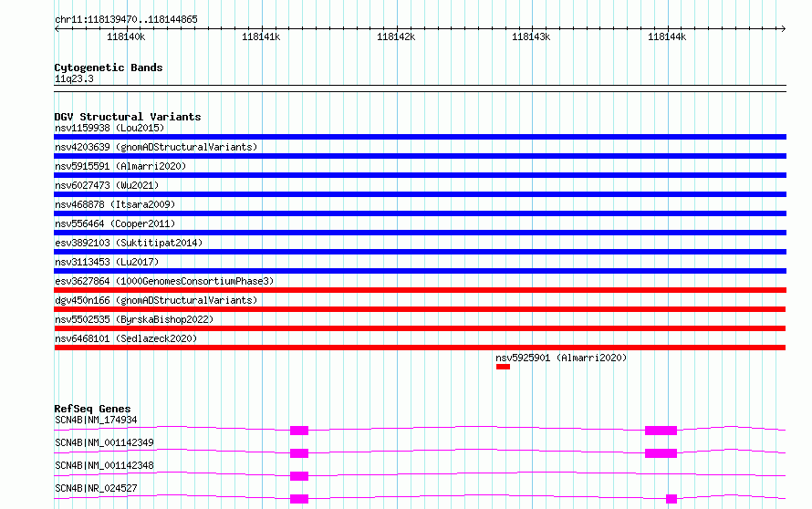Select the blue bar under nsv5915591
Screen dimensions: 812x509
(420, 175)
